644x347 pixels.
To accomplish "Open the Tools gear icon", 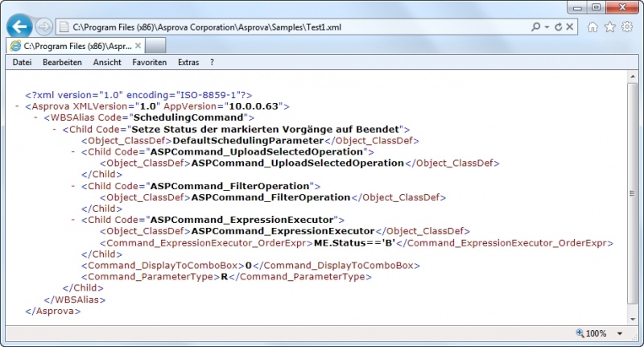I will click(627, 27).
